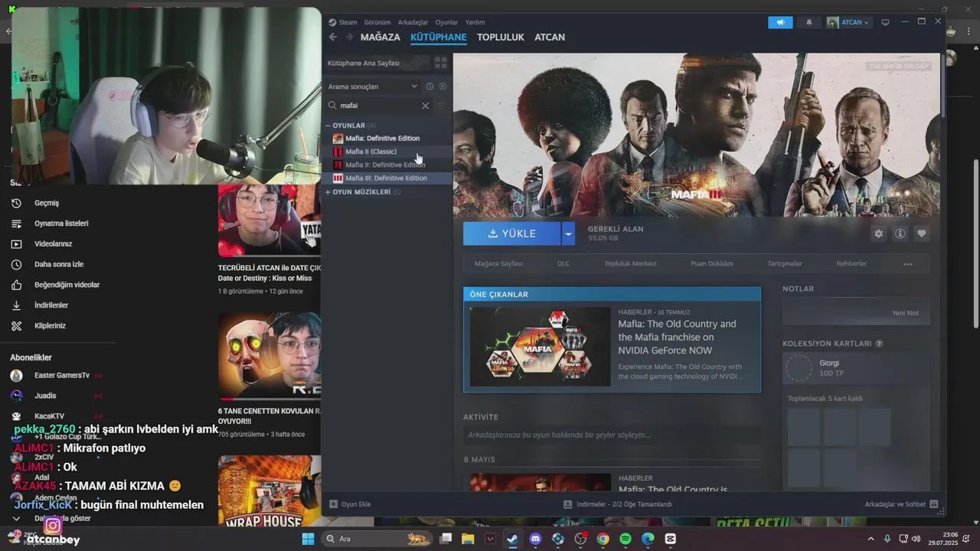Select Mafia: Definitive Edition in library
980x551 pixels.
pos(382,139)
